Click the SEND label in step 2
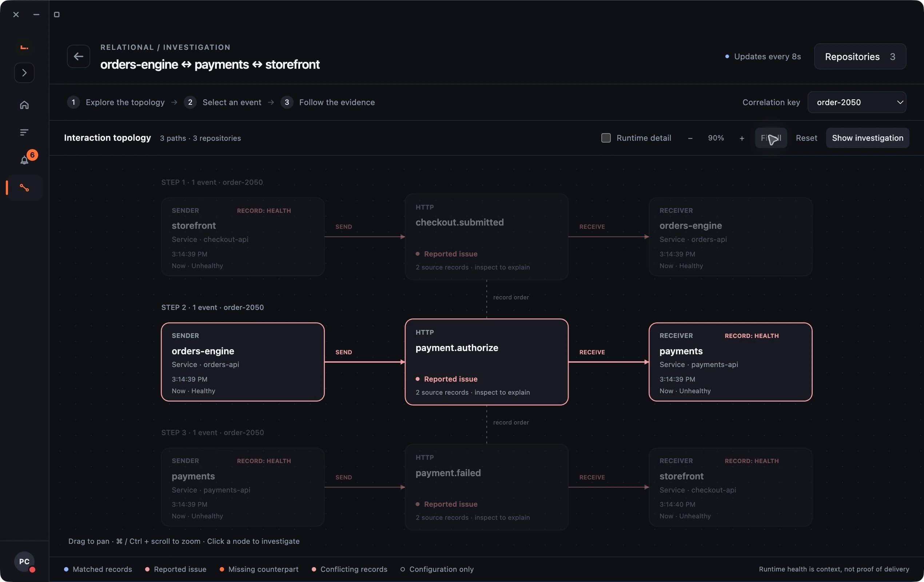The height and width of the screenshot is (582, 924). tap(343, 352)
